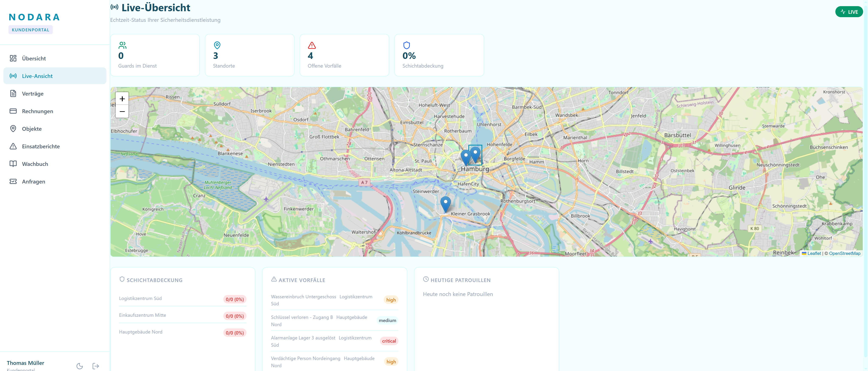Image resolution: width=868 pixels, height=371 pixels.
Task: Zoom out the map with minus button
Action: 122,111
